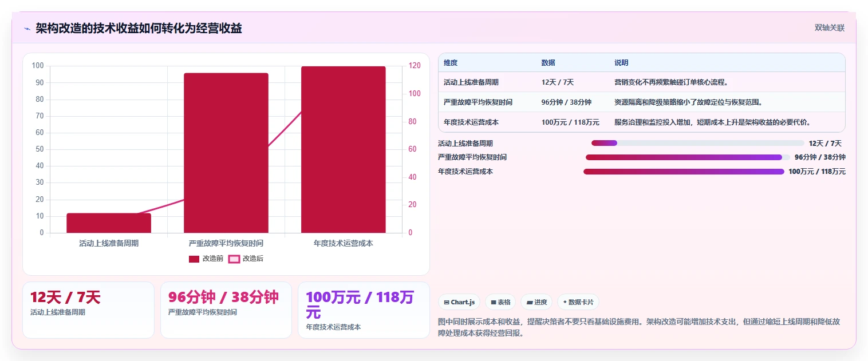This screenshot has width=868, height=361.
Task: Select the 表格 tag chip
Action: click(x=500, y=302)
